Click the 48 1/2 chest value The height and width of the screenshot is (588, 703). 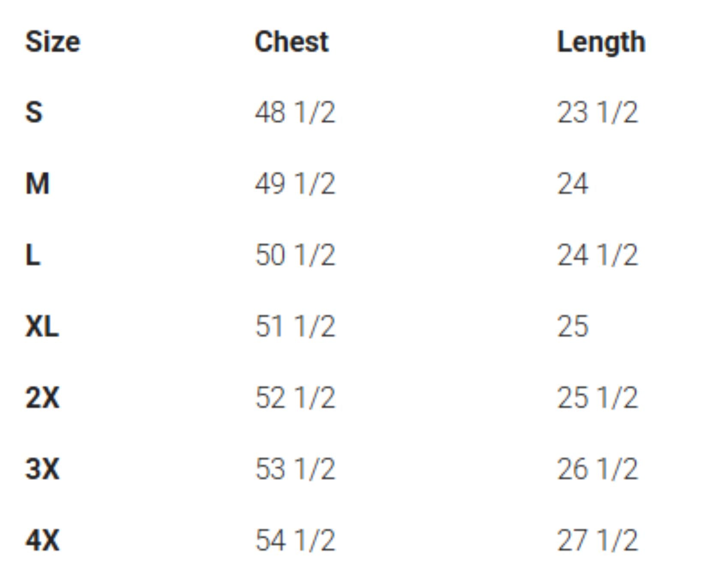(x=295, y=113)
